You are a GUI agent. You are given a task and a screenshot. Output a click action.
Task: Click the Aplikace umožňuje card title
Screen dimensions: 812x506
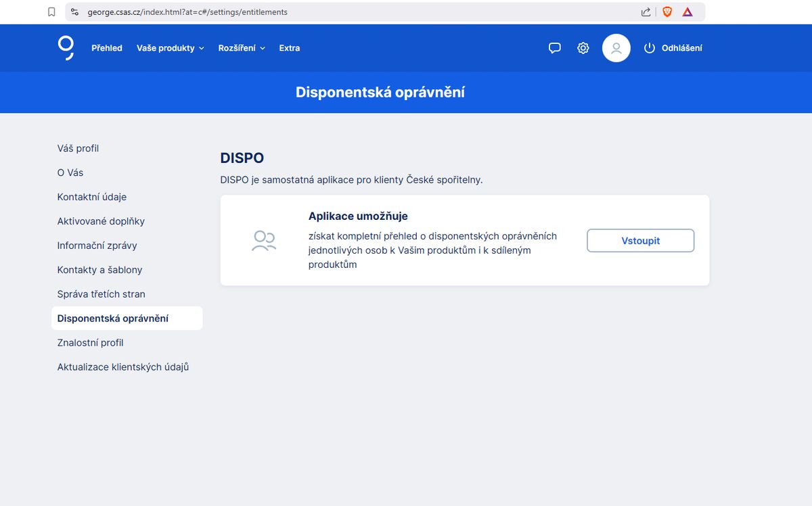(x=358, y=216)
